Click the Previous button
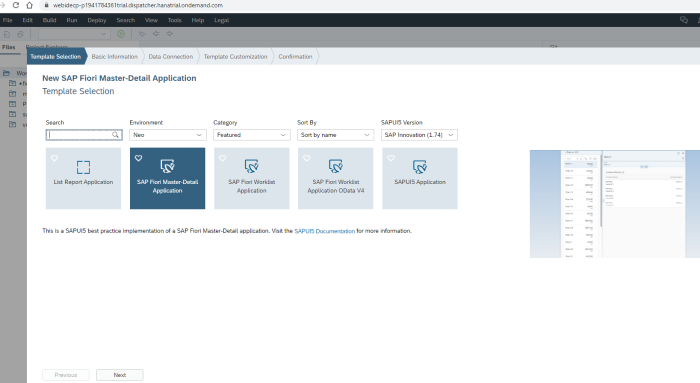 pos(66,375)
